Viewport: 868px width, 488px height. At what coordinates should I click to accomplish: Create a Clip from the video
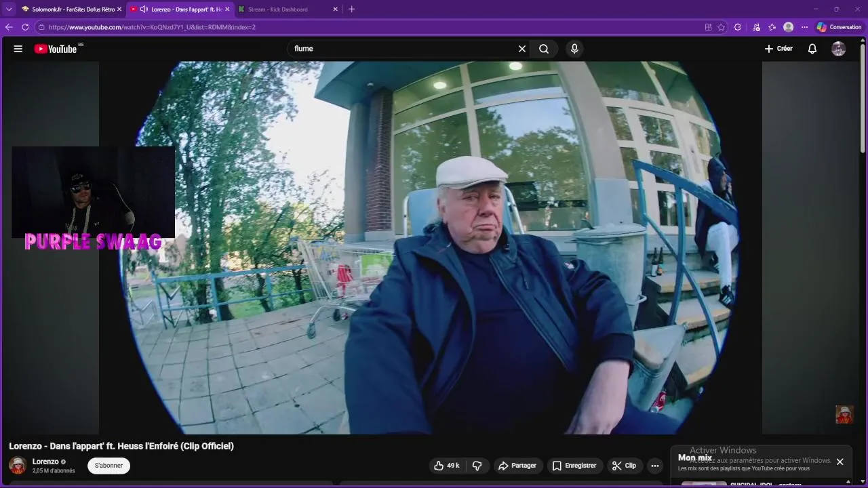point(625,466)
